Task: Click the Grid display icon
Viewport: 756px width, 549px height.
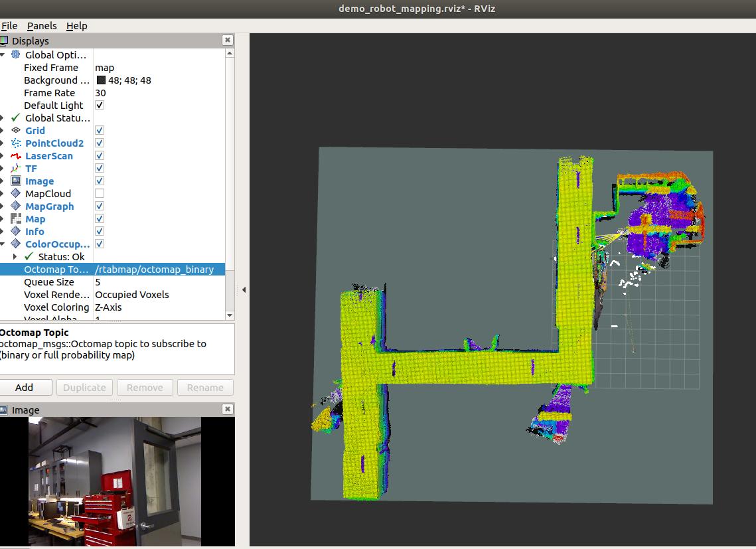Action: (x=16, y=131)
